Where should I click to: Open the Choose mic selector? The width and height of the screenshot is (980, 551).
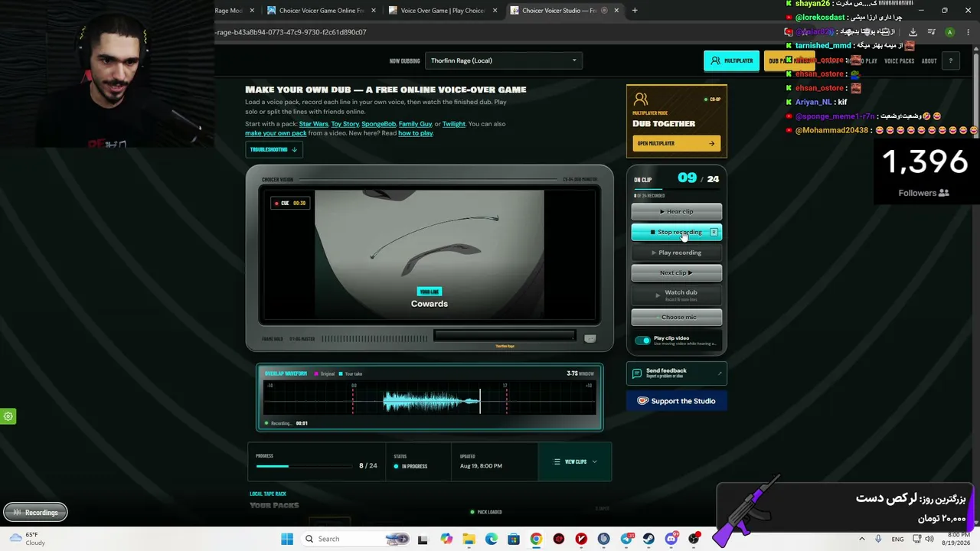[676, 317]
